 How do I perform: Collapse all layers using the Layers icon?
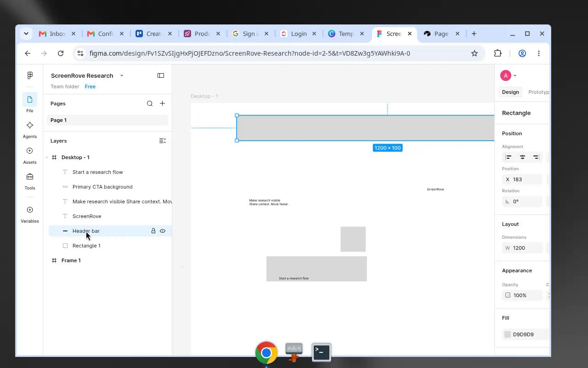tap(162, 141)
